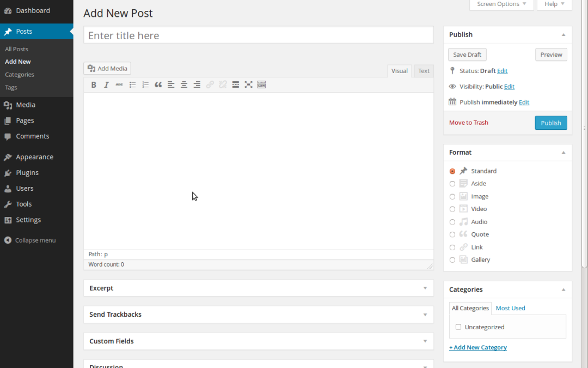This screenshot has height=368, width=588.
Task: Choose the Gallery post format
Action: (x=452, y=260)
